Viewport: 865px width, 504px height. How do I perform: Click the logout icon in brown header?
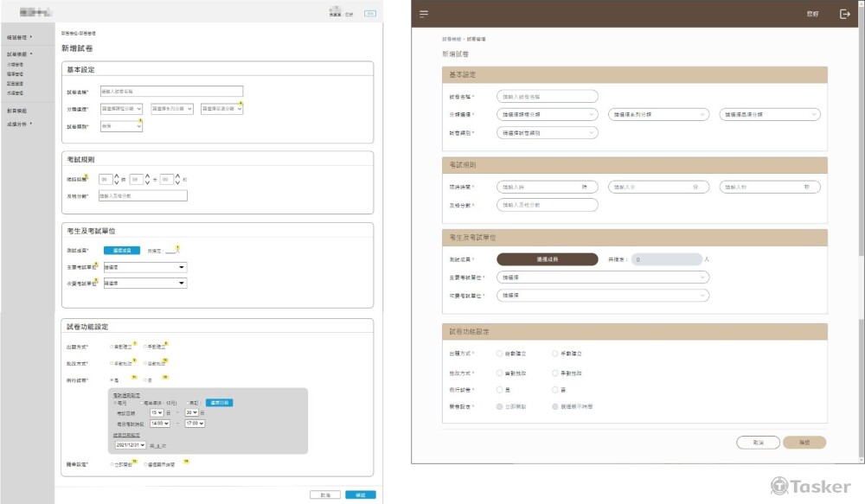845,14
